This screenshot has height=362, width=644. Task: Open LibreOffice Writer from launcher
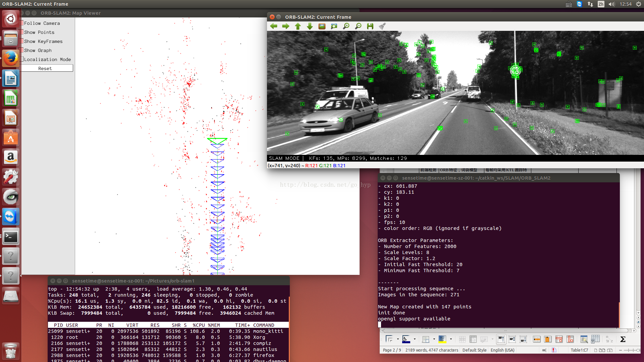coord(11,79)
